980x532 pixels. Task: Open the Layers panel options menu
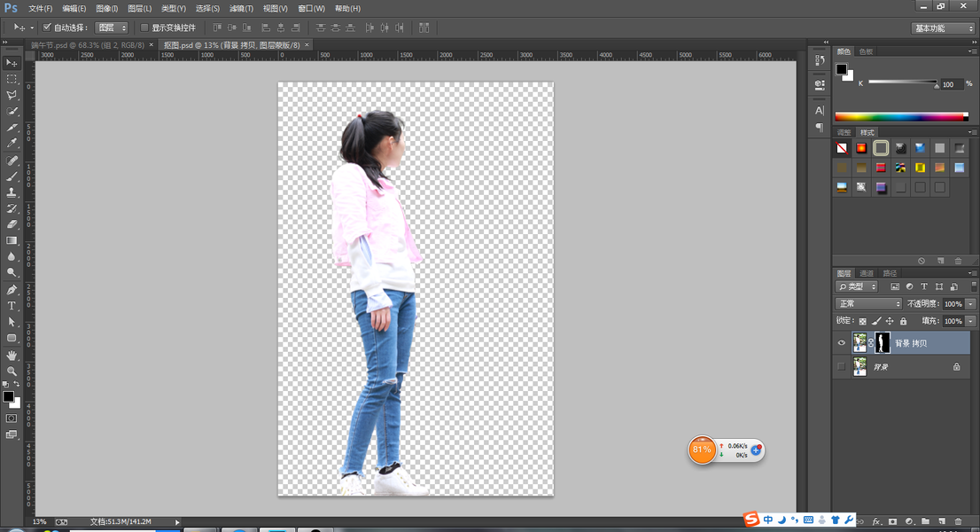point(971,273)
